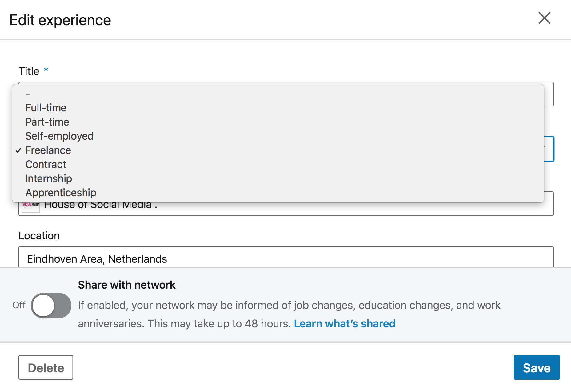Image resolution: width=571 pixels, height=392 pixels.
Task: Open the Learn what's shared link
Action: [345, 324]
